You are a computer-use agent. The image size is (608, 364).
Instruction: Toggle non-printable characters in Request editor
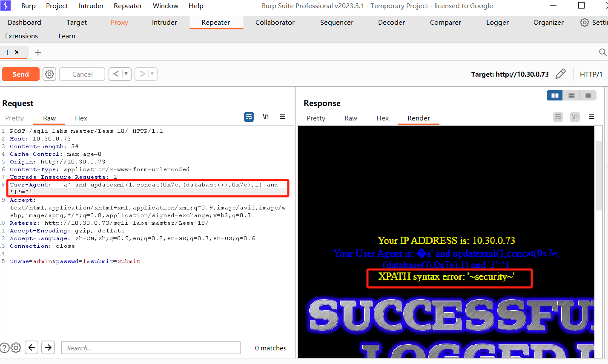(x=266, y=117)
